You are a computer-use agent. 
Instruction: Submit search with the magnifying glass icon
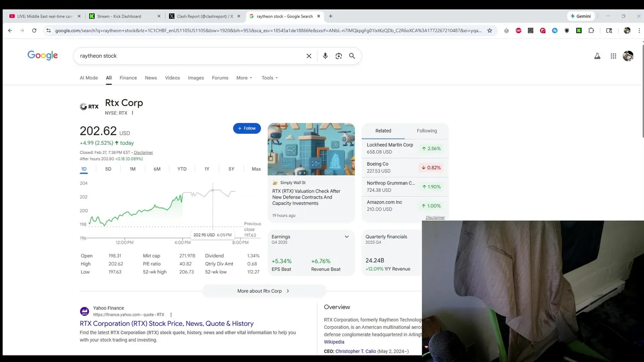pos(352,56)
